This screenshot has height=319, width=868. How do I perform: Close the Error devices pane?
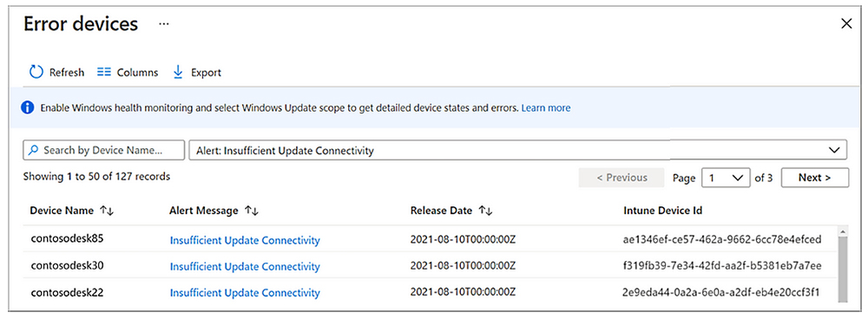pos(845,23)
